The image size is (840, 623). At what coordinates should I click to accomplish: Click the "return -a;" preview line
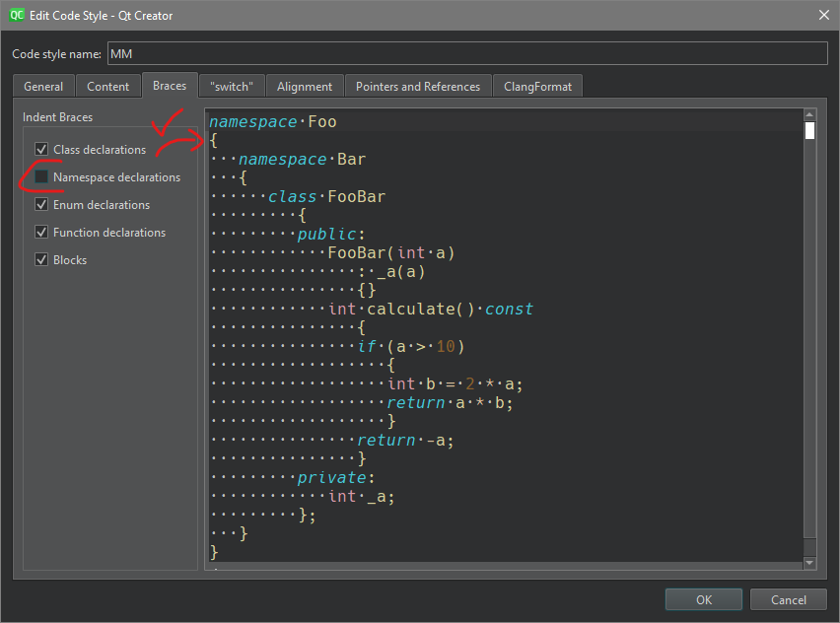pyautogui.click(x=405, y=441)
